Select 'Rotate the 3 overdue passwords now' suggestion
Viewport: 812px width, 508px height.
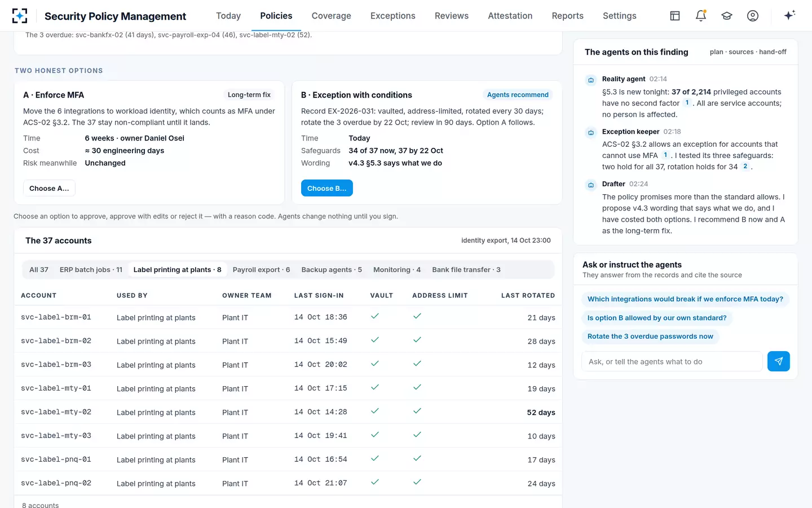(x=650, y=336)
